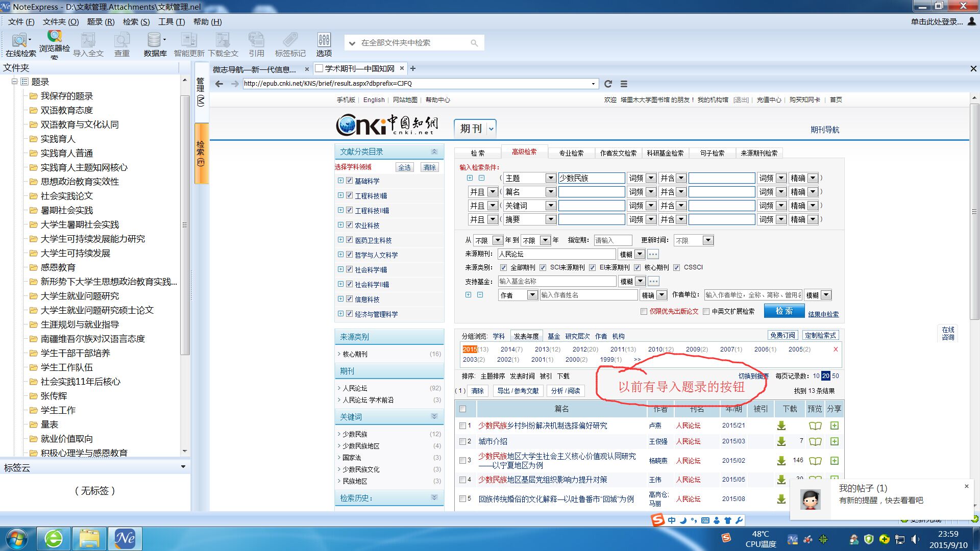980x551 pixels.
Task: Enable the 中英文扩展检索 checkbox
Action: [706, 311]
